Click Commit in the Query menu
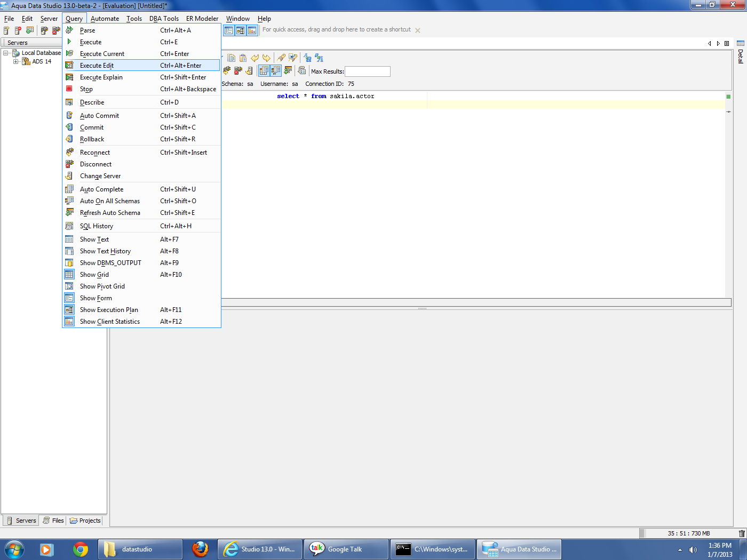 pyautogui.click(x=141, y=127)
